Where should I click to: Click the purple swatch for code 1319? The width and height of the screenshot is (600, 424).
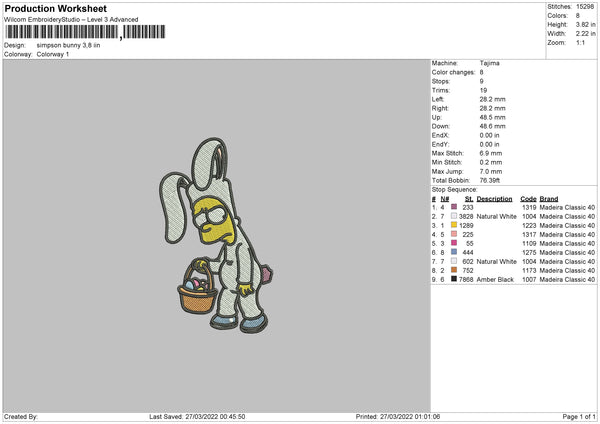coord(454,207)
